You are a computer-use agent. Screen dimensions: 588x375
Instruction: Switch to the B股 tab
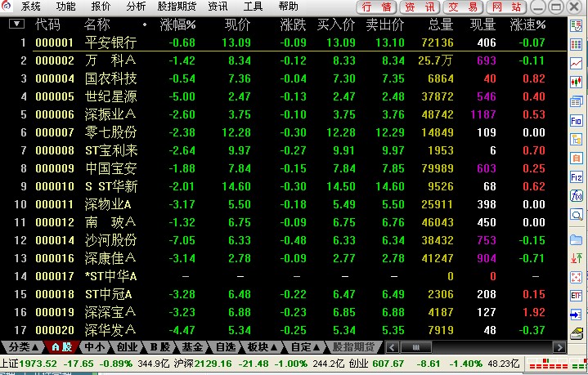pyautogui.click(x=160, y=347)
